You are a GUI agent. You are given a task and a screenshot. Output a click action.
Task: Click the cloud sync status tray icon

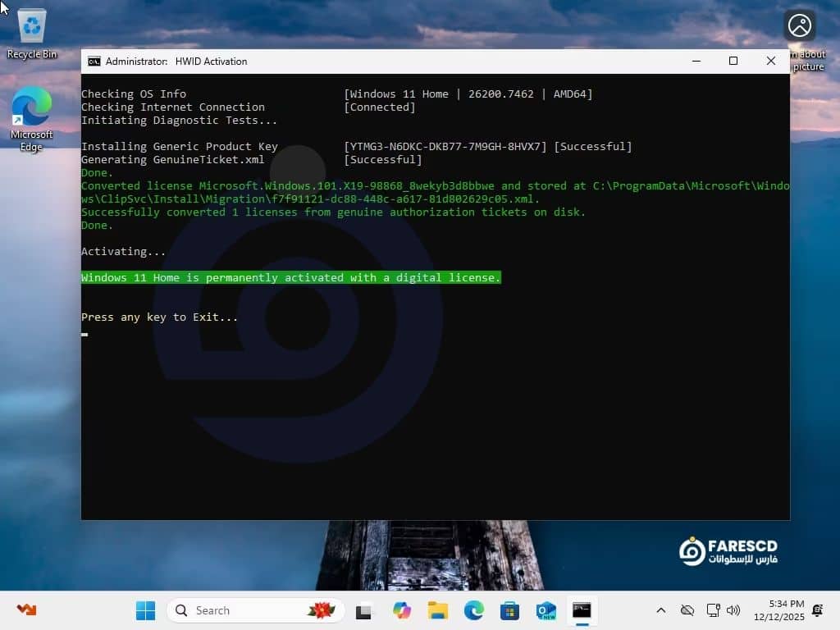(688, 610)
